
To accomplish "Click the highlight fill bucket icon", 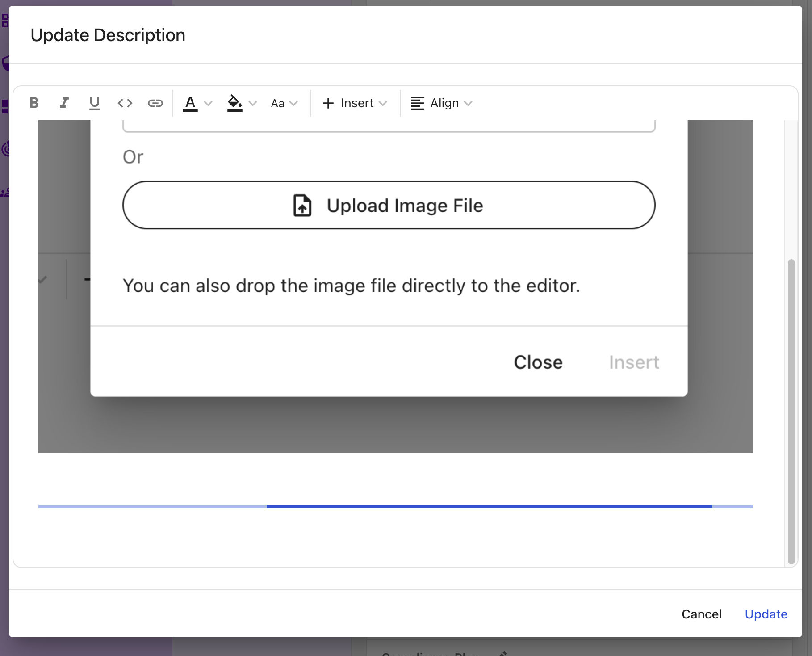I will tap(235, 103).
